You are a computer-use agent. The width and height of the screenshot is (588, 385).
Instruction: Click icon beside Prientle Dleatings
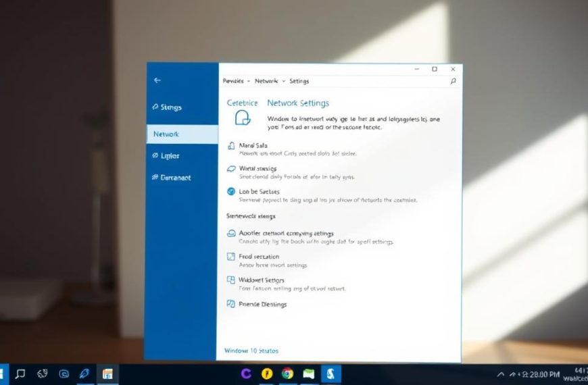click(231, 304)
